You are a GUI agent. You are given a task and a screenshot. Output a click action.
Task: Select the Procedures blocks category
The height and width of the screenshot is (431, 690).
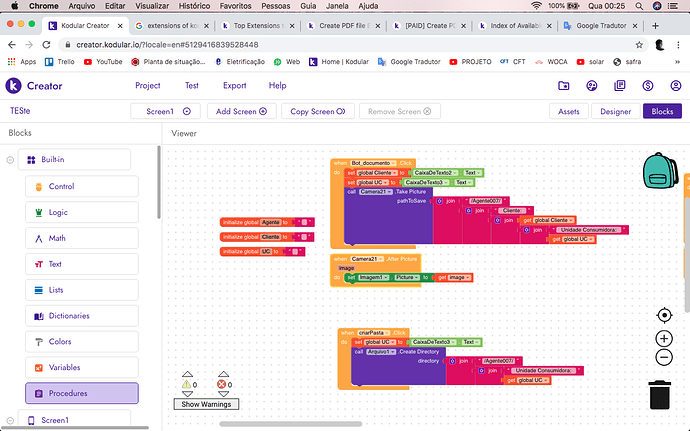click(x=82, y=393)
